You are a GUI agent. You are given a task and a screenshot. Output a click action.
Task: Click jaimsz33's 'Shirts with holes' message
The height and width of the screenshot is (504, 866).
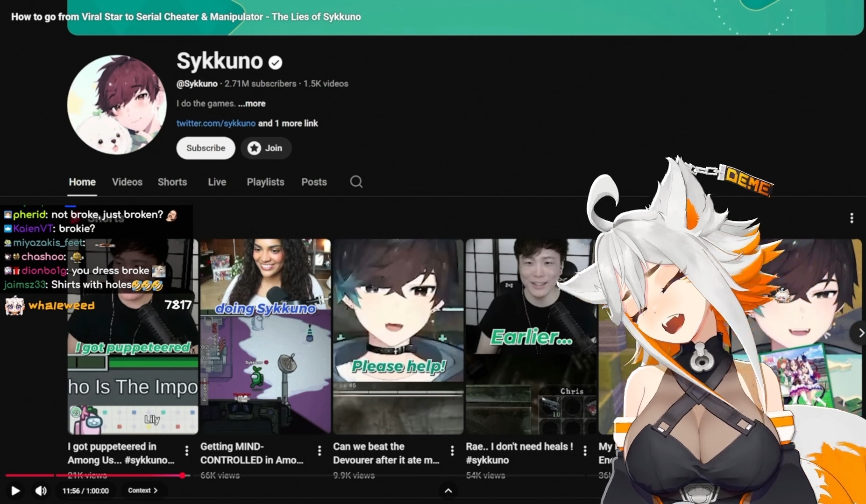83,285
